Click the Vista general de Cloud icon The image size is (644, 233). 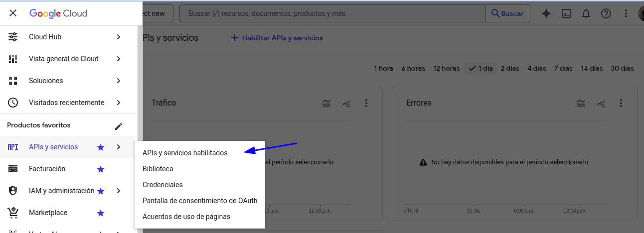click(13, 59)
